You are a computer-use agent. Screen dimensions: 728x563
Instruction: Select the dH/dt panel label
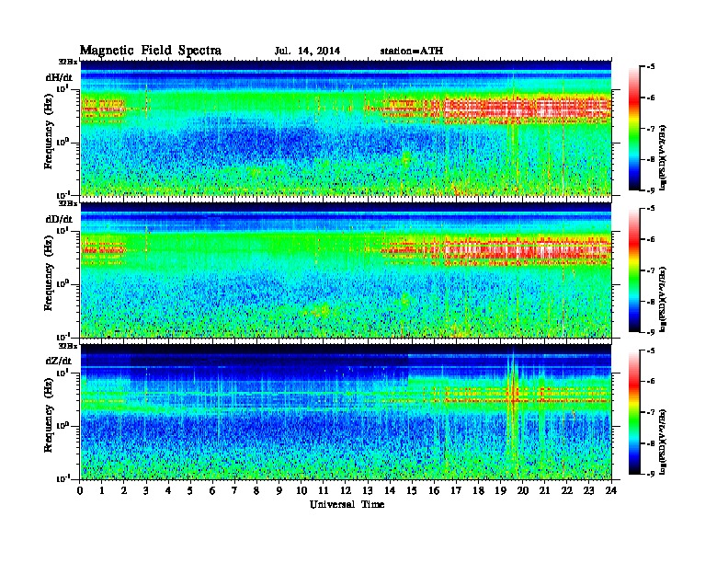click(59, 77)
